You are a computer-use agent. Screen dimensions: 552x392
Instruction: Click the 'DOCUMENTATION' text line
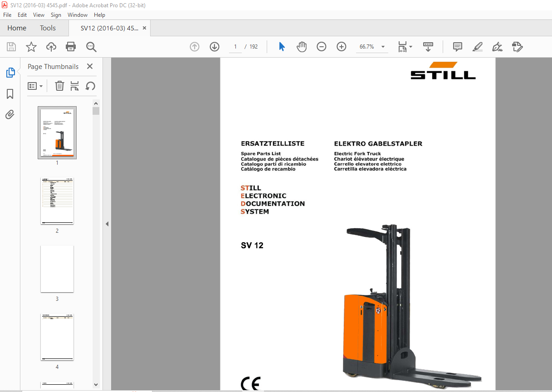click(273, 204)
